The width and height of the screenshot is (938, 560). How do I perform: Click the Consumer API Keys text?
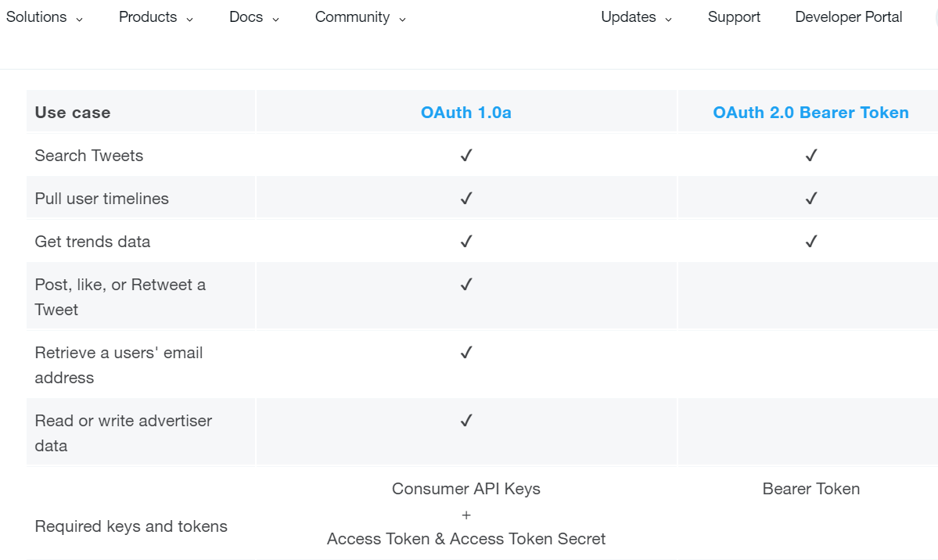pyautogui.click(x=466, y=489)
